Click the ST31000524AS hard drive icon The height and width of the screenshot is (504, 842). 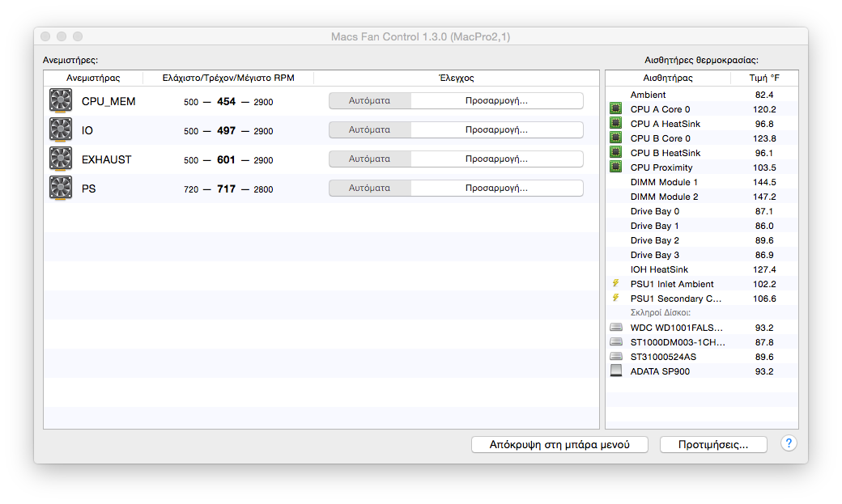[x=616, y=356]
